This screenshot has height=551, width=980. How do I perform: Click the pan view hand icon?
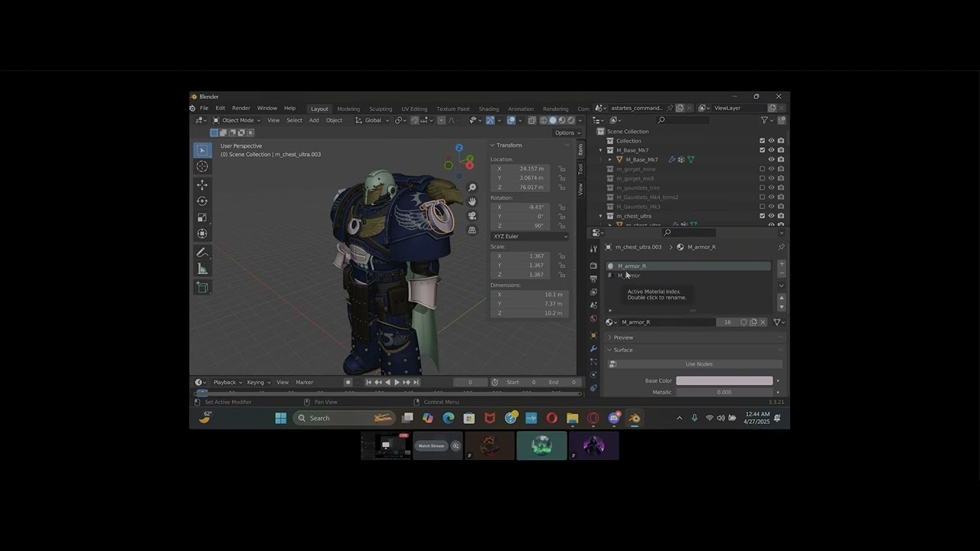[472, 201]
